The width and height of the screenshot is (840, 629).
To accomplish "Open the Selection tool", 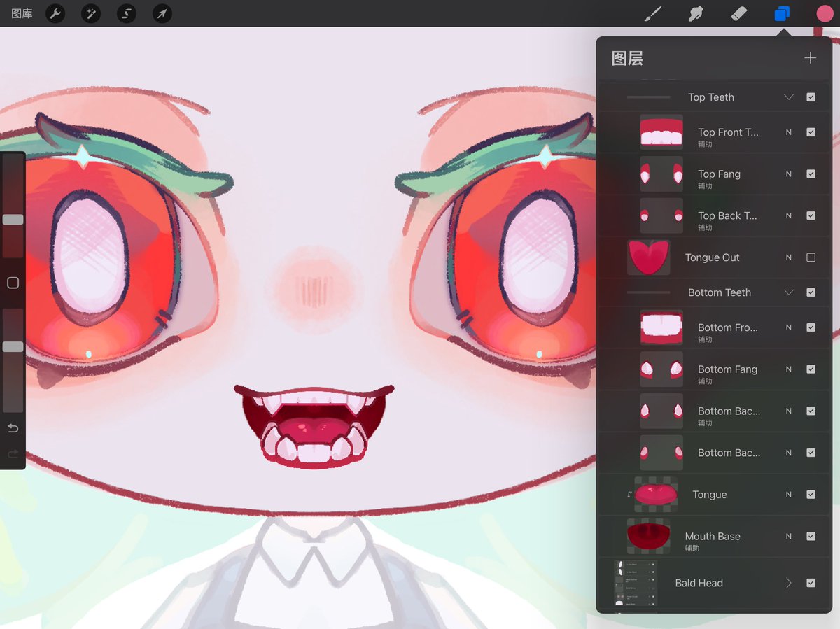I will point(126,13).
